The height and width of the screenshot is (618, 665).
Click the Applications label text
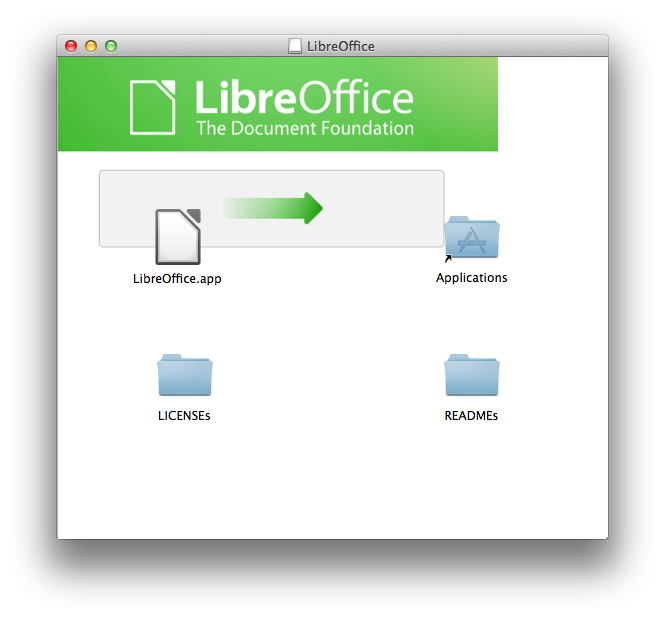472,278
